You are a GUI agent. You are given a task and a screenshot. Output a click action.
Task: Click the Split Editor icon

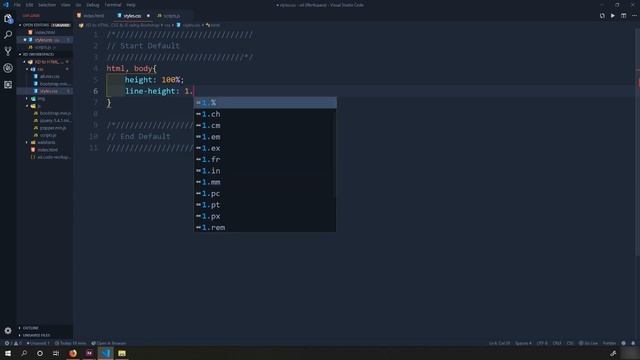coord(623,16)
